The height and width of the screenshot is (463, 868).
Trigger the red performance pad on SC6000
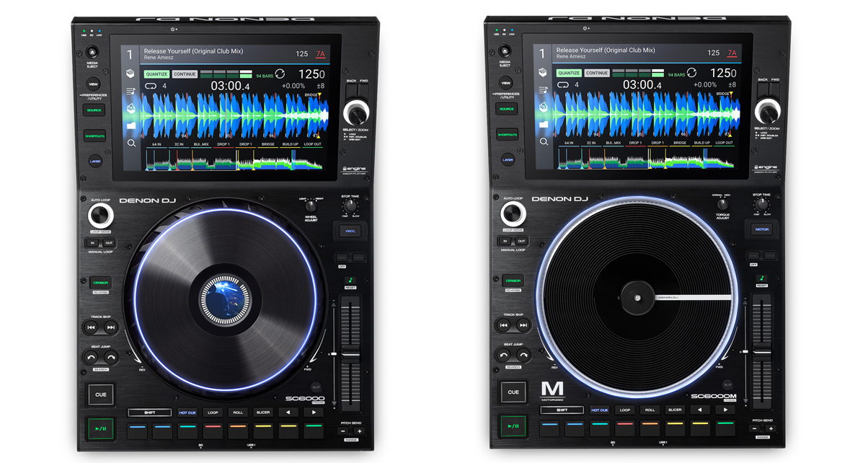tap(213, 431)
